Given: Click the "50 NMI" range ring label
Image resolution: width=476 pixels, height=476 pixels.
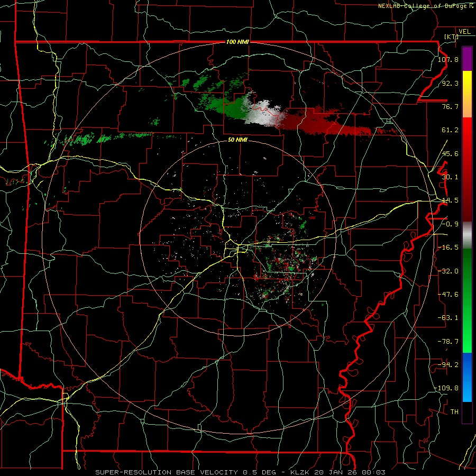Looking at the screenshot, I should point(237,140).
